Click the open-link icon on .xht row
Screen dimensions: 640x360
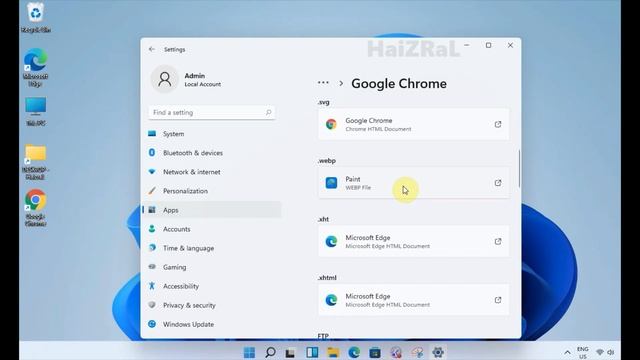[498, 242]
